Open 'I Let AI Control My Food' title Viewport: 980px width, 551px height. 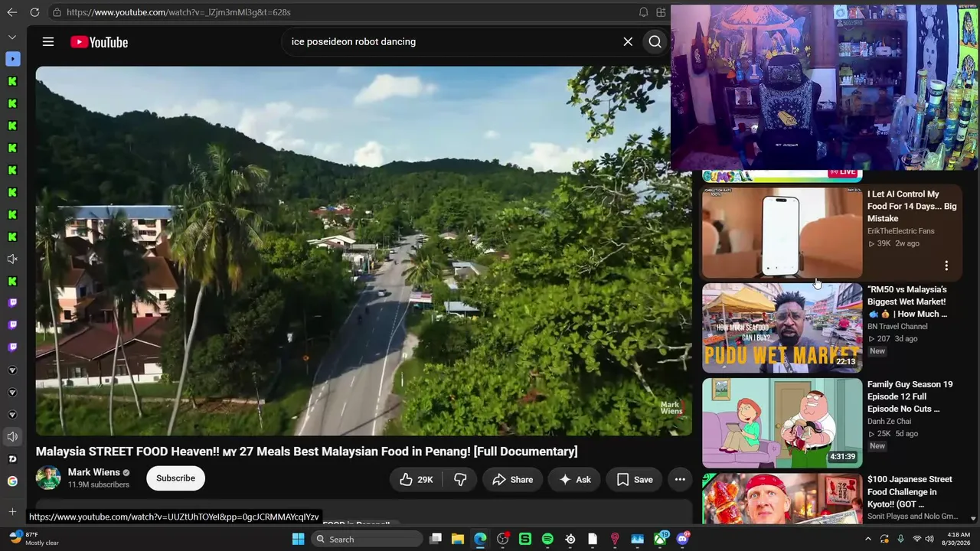click(x=912, y=207)
